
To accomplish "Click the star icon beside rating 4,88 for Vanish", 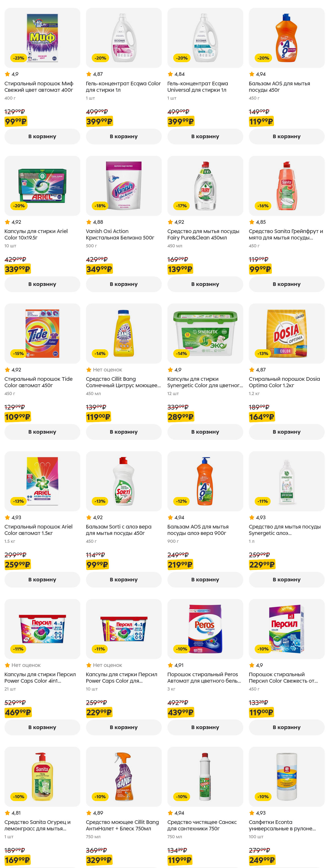I will point(89,222).
